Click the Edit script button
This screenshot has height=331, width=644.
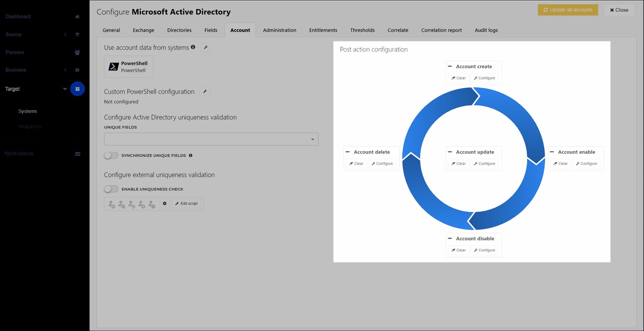click(186, 203)
